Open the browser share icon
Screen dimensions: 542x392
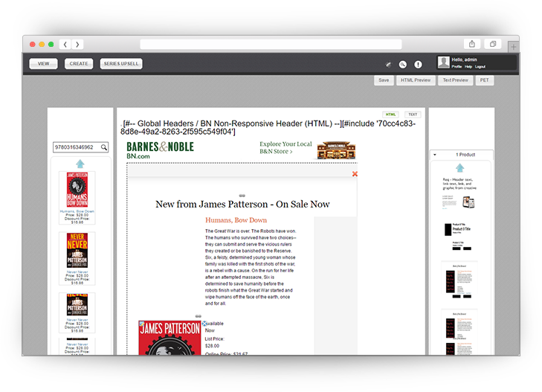tap(472, 44)
